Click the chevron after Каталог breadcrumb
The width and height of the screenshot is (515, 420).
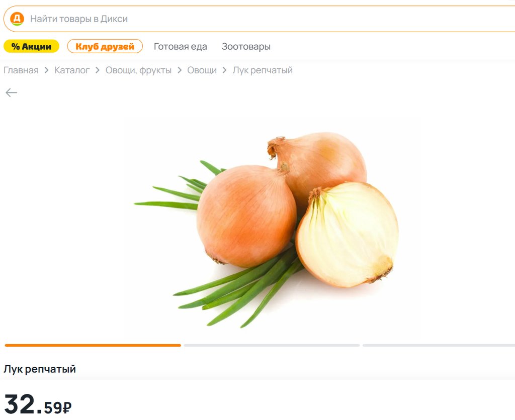(98, 70)
